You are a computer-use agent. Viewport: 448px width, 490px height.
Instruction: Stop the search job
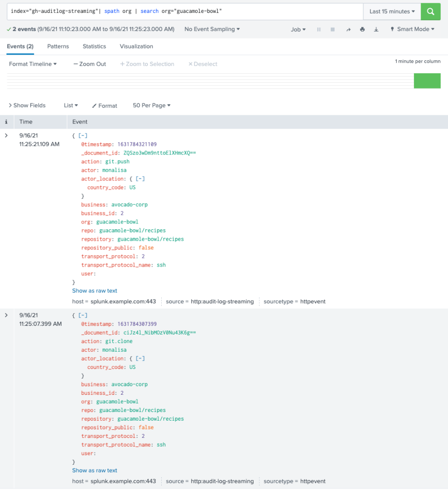(x=332, y=29)
